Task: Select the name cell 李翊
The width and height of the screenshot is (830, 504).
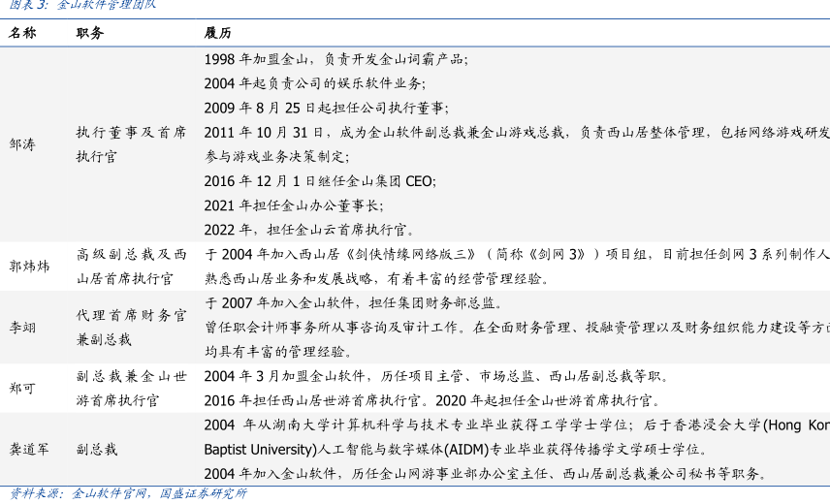Action: tap(23, 328)
